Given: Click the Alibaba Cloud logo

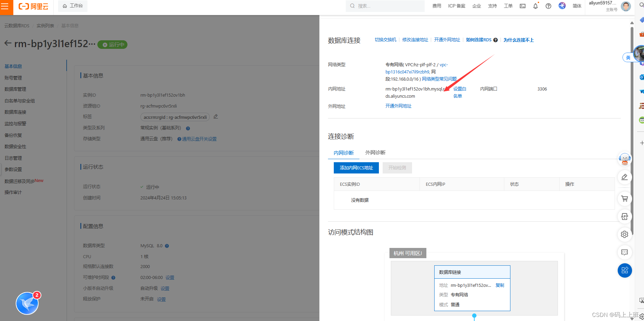Looking at the screenshot, I should (33, 6).
